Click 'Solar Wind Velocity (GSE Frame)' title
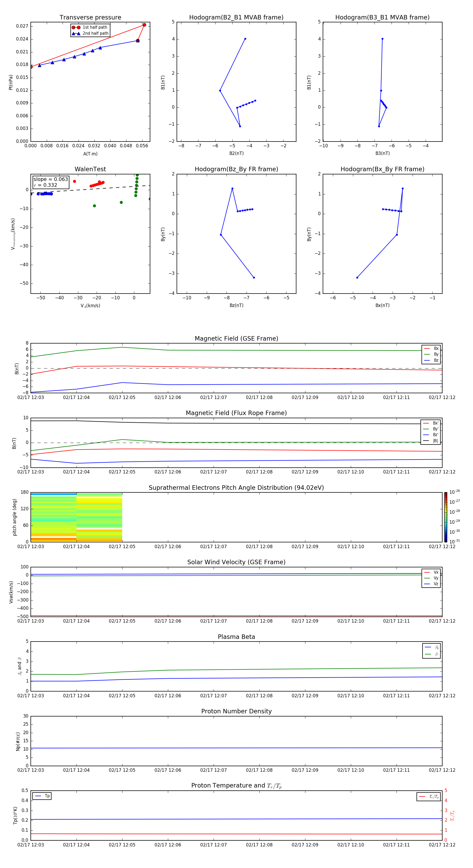473x868 pixels. pos(236,562)
